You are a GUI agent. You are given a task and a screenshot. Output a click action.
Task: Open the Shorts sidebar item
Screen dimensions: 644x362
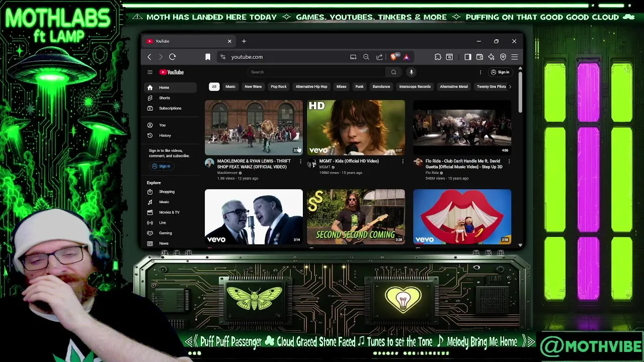(x=170, y=98)
